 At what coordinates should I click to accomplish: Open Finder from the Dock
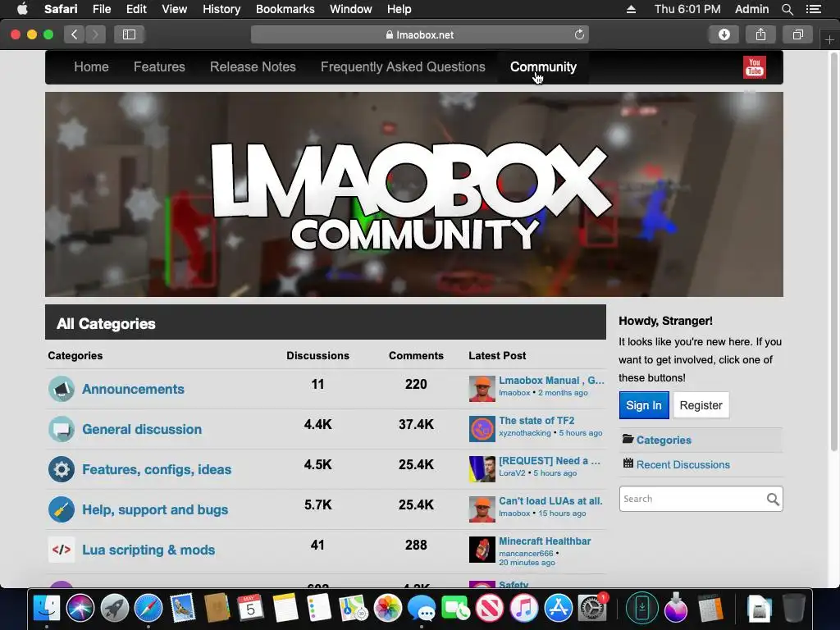(47, 608)
